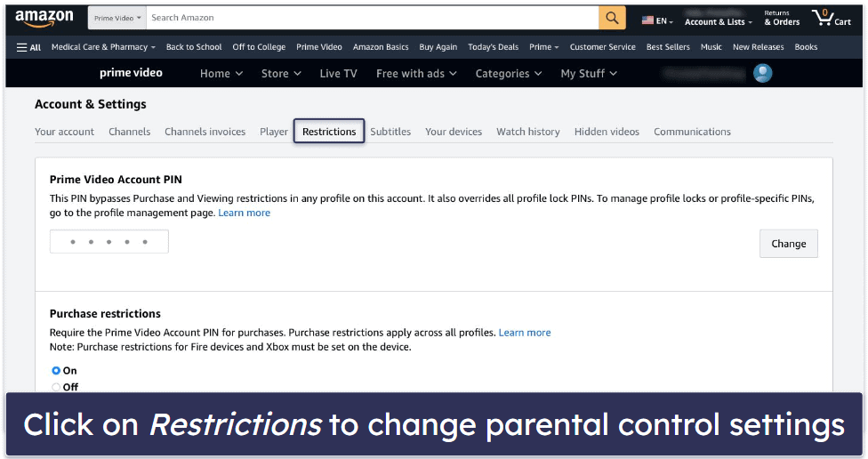The image size is (868, 459).
Task: Click Learn more under Account PIN
Action: point(245,213)
